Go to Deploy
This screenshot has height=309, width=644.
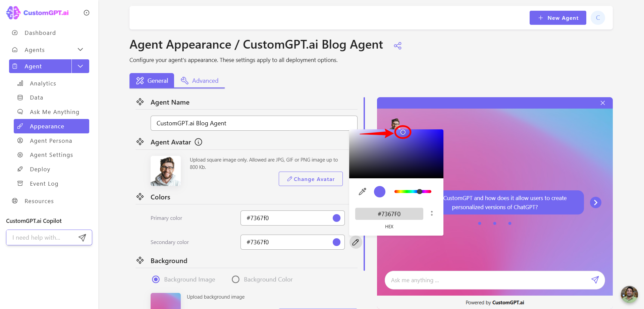pos(40,169)
